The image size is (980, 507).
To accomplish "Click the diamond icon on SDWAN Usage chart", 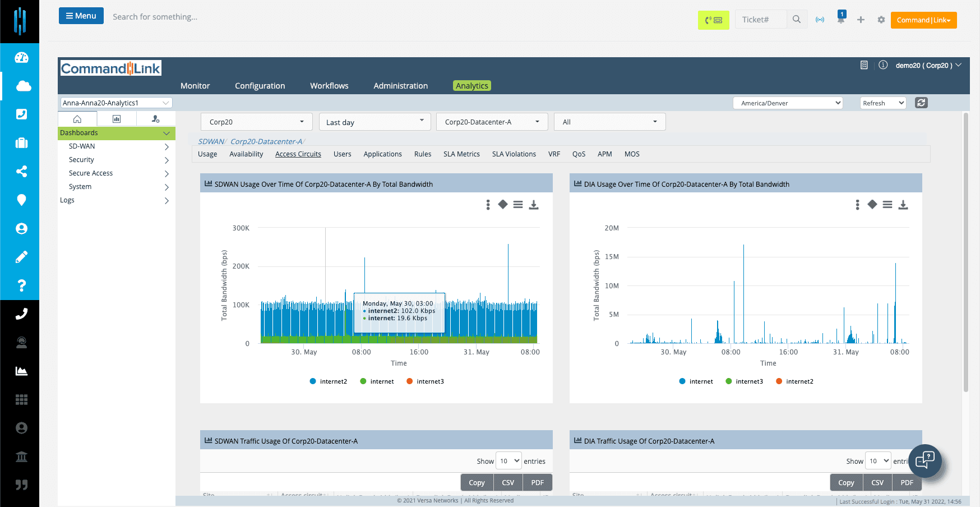I will coord(503,205).
